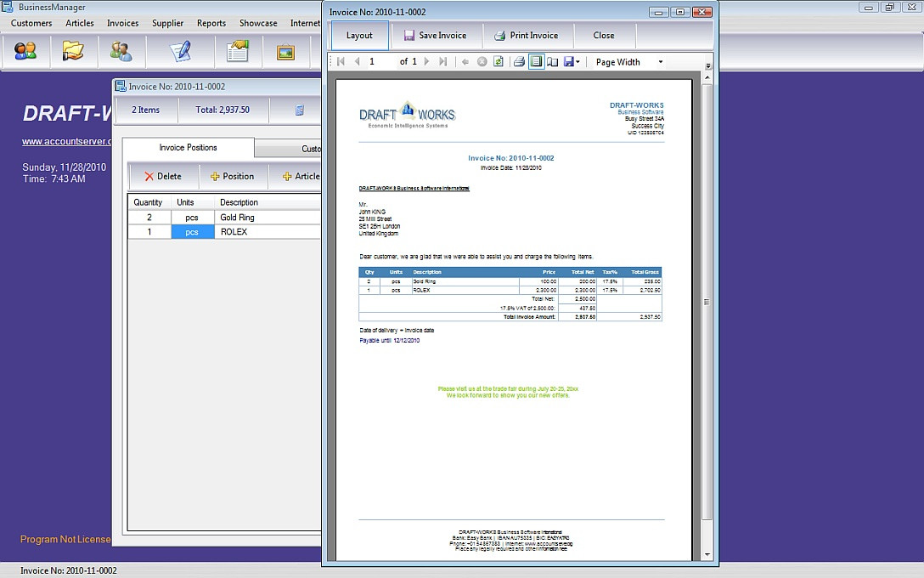The height and width of the screenshot is (578, 924).
Task: Click the stop rendering icon
Action: (482, 61)
